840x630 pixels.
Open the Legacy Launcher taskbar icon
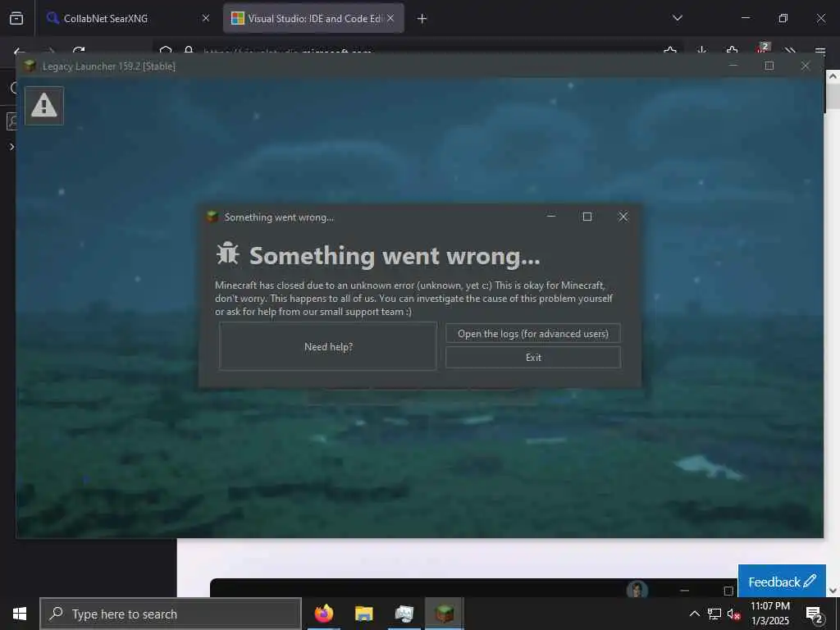tap(444, 614)
